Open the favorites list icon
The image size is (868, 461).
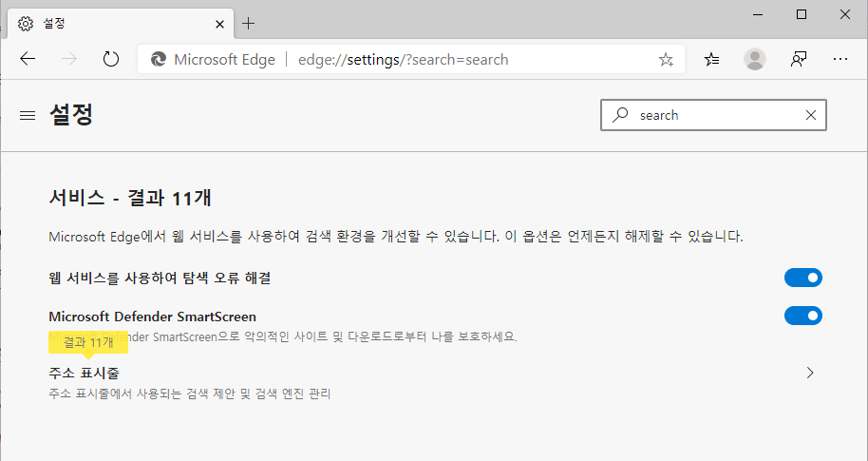click(712, 59)
